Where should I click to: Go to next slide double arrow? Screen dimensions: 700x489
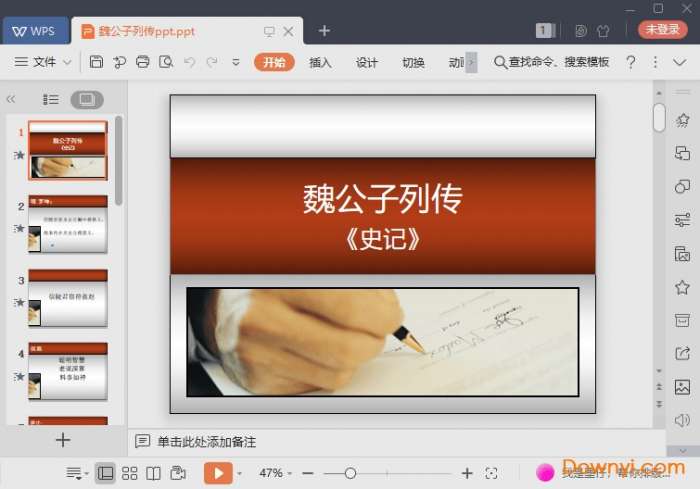click(659, 404)
